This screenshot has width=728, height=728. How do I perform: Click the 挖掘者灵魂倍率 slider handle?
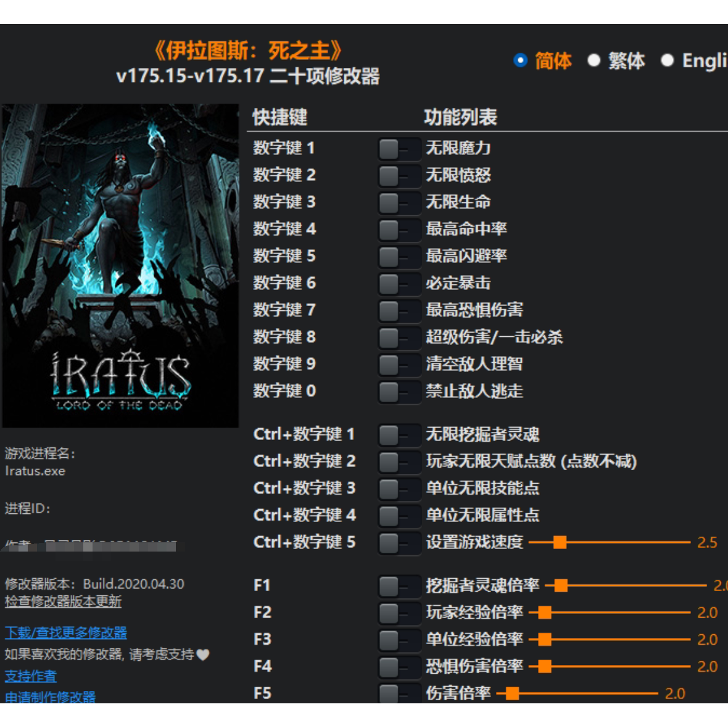[561, 585]
